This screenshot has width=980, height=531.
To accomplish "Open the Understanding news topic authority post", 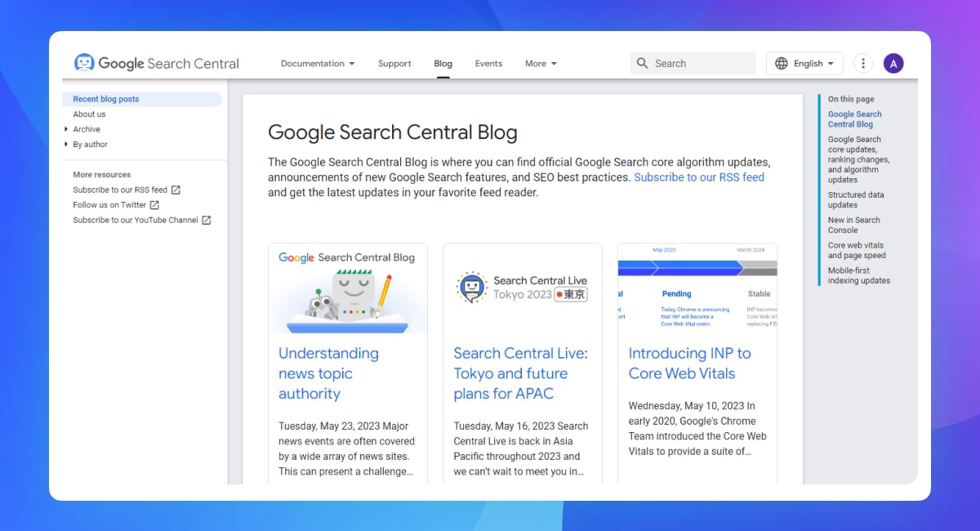I will pos(328,373).
